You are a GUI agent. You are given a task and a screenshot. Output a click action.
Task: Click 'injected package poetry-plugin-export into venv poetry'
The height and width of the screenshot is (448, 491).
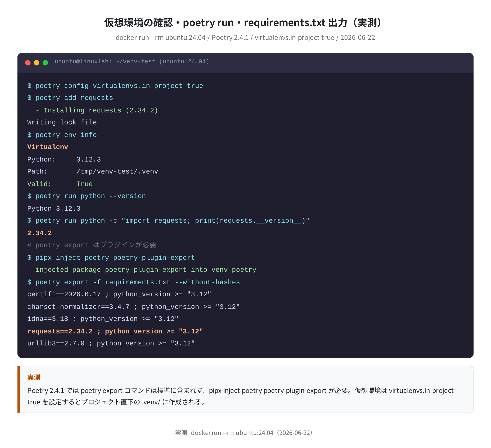pyautogui.click(x=146, y=270)
